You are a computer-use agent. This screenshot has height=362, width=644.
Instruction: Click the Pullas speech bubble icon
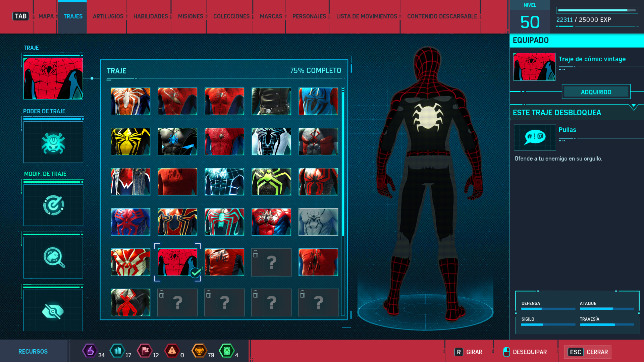point(535,137)
